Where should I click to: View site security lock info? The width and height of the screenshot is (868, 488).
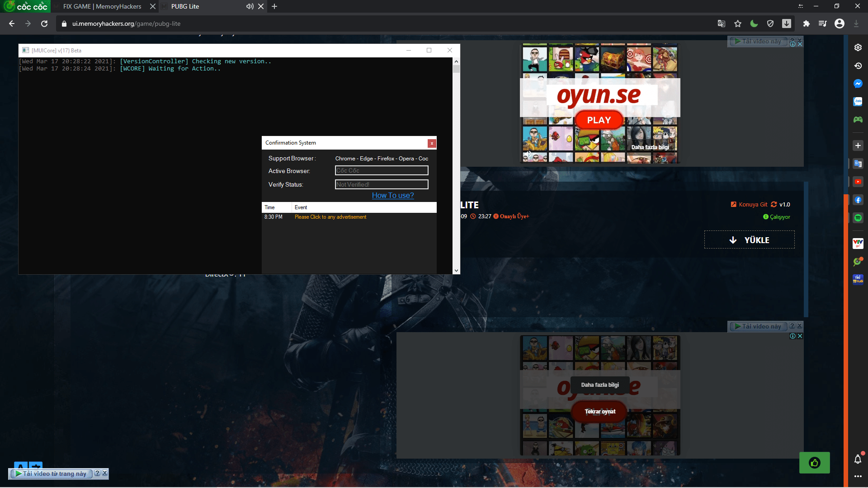[64, 23]
